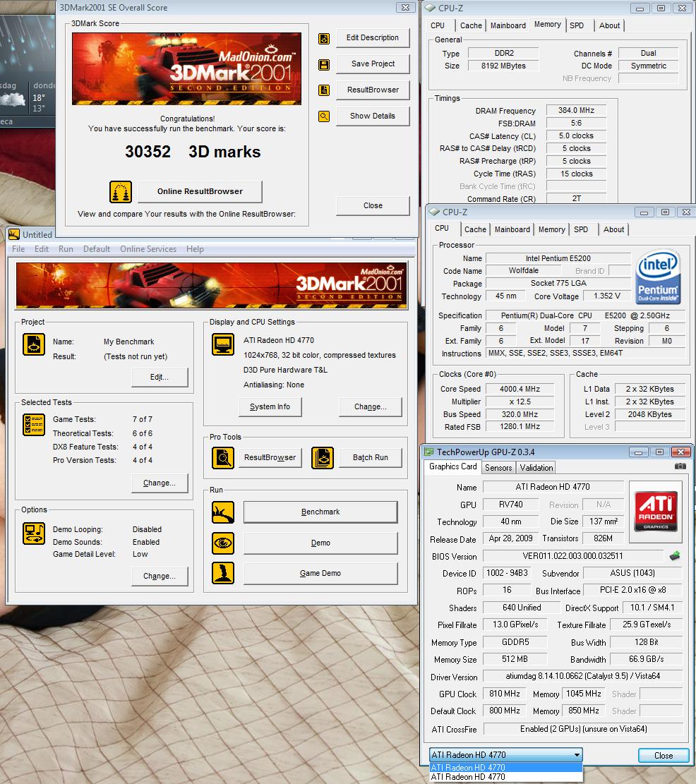Click Edit in the Project section
Screen dimensions: 696x784
coord(160,377)
